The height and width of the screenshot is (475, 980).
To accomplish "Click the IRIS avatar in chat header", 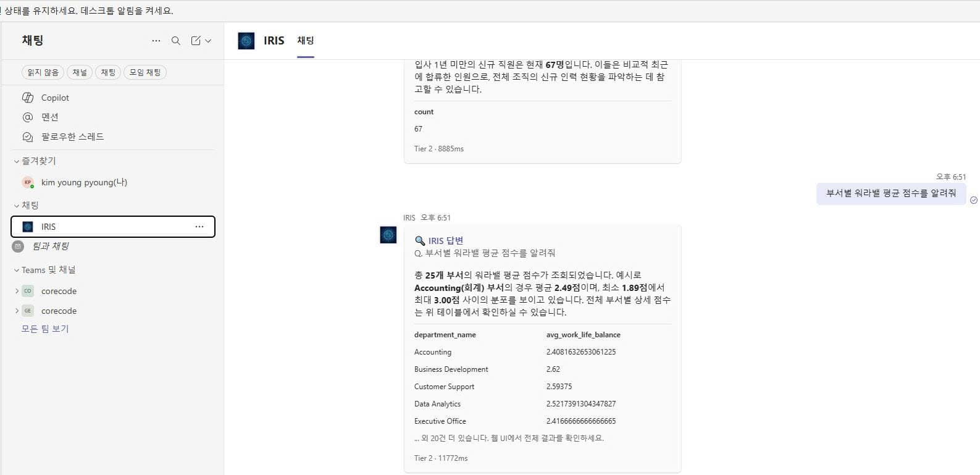I will 246,41.
